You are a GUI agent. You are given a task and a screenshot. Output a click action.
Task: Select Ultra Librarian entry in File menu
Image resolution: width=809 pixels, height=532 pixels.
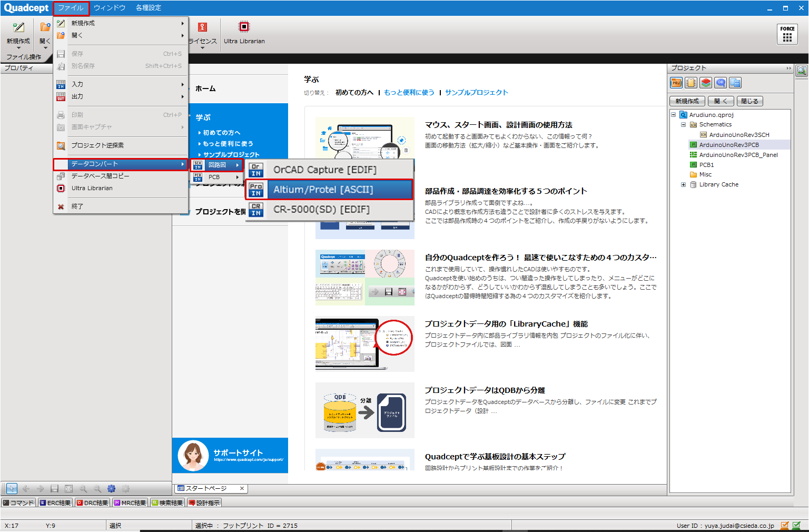point(121,188)
